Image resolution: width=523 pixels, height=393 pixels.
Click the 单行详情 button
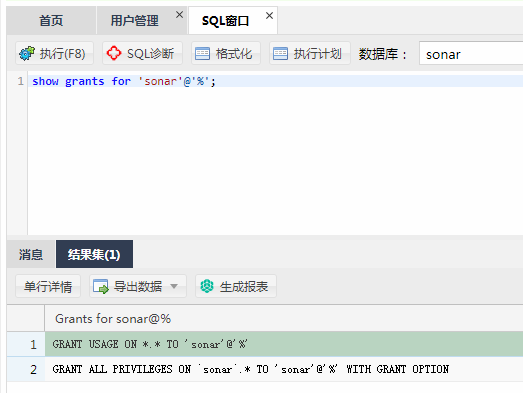tap(48, 286)
